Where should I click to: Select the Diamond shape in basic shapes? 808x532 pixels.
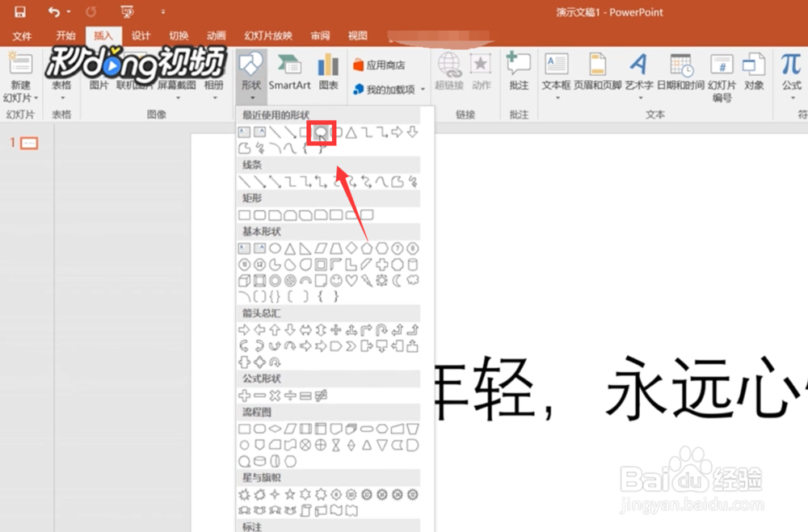[351, 249]
